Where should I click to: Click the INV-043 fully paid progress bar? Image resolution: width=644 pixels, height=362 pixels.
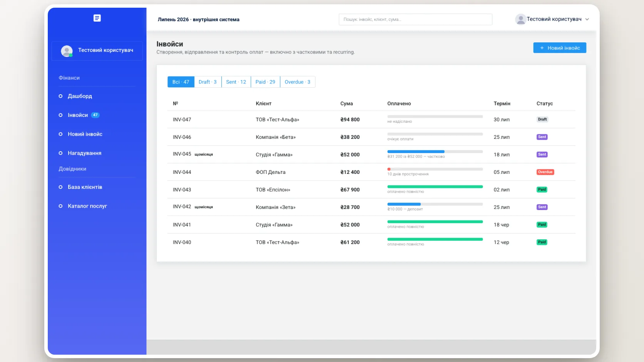pyautogui.click(x=435, y=187)
